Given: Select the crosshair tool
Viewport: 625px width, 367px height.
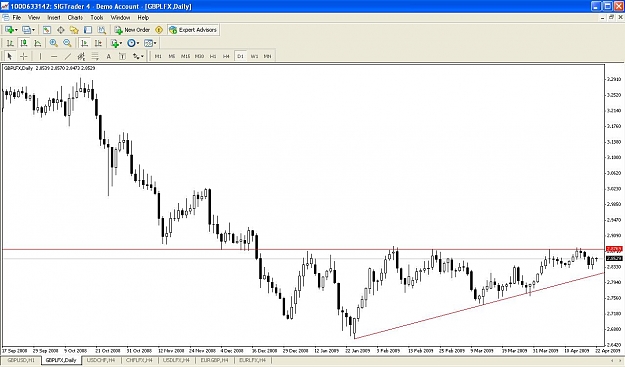Looking at the screenshot, I should coord(24,56).
